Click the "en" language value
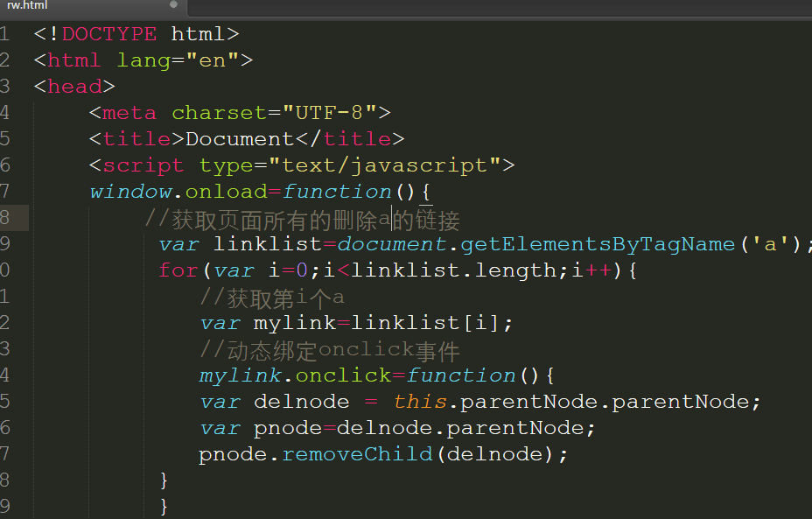 pos(213,60)
